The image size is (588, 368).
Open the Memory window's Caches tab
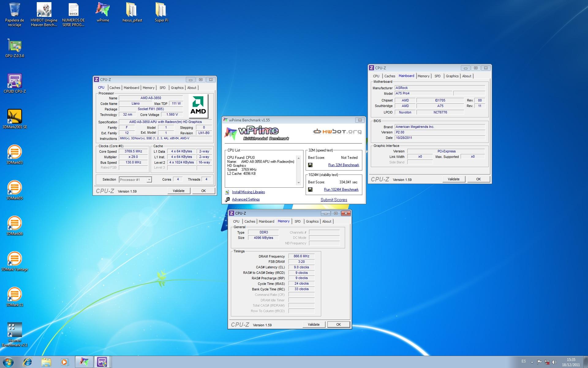pyautogui.click(x=250, y=221)
